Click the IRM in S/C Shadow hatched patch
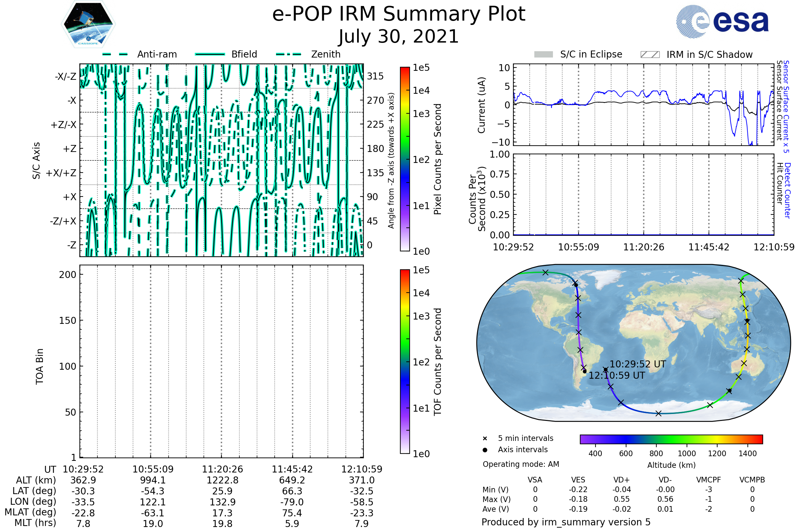Screen dimensions: 798x532 point(650,55)
